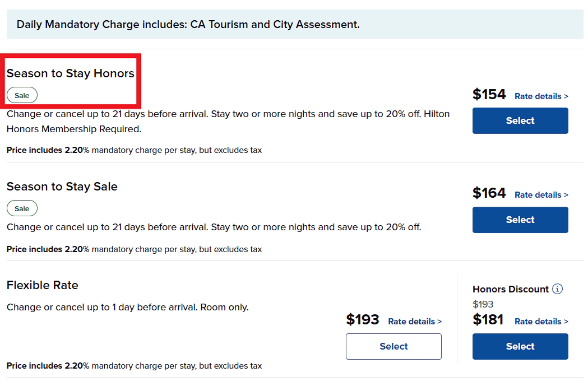This screenshot has width=588, height=386.
Task: Click the Honors Discount info icon
Action: pos(557,289)
